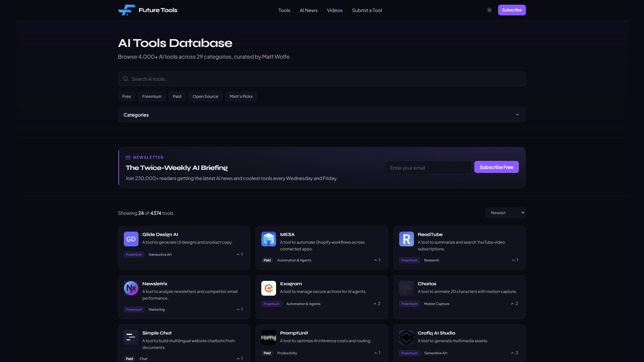
Task: Upvote the PromptUnit tool
Action: pos(377,353)
